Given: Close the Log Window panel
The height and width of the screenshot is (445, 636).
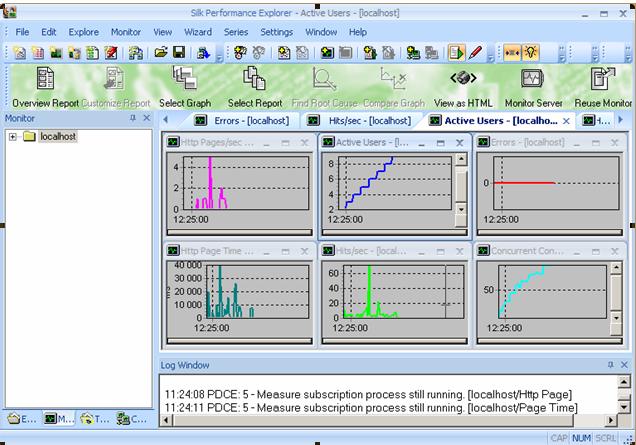Looking at the screenshot, I should 625,365.
